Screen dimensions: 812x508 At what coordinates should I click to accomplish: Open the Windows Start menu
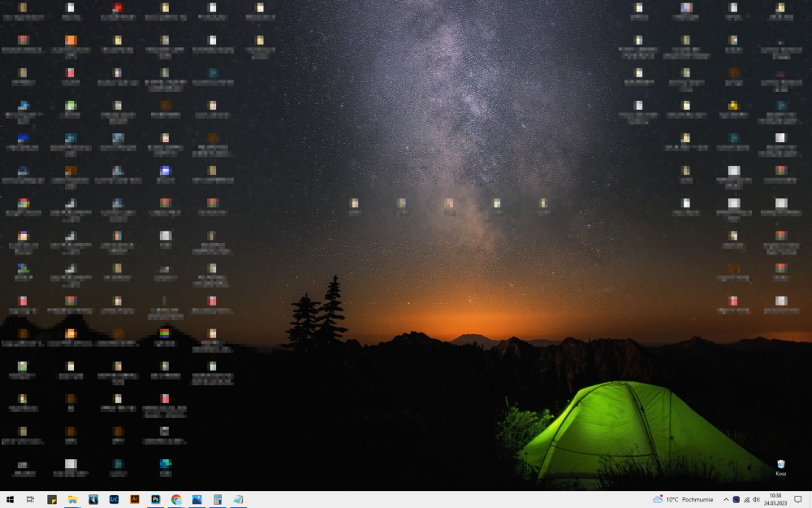[10, 499]
